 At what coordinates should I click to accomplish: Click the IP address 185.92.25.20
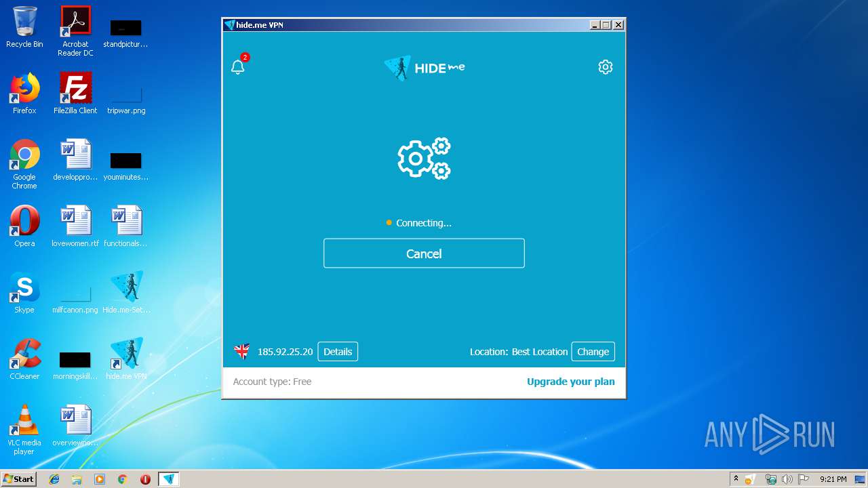pyautogui.click(x=285, y=352)
